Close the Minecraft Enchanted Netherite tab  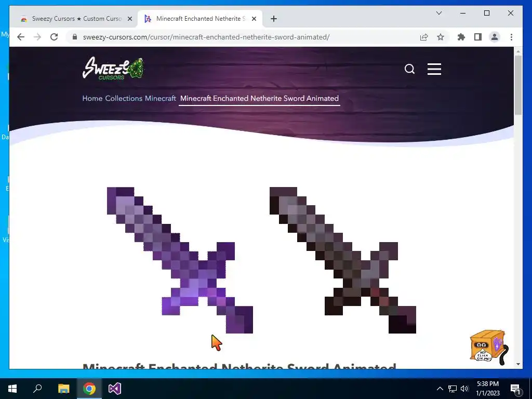coord(254,19)
